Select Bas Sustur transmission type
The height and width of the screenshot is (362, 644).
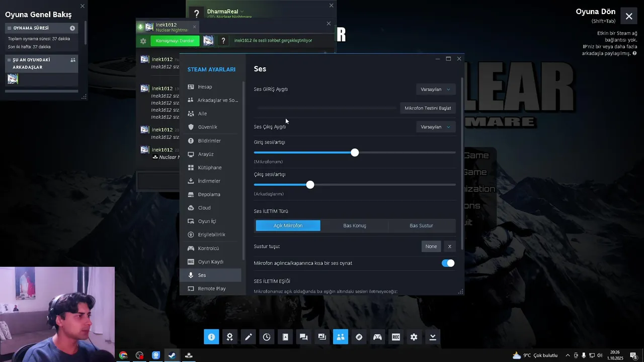(421, 226)
